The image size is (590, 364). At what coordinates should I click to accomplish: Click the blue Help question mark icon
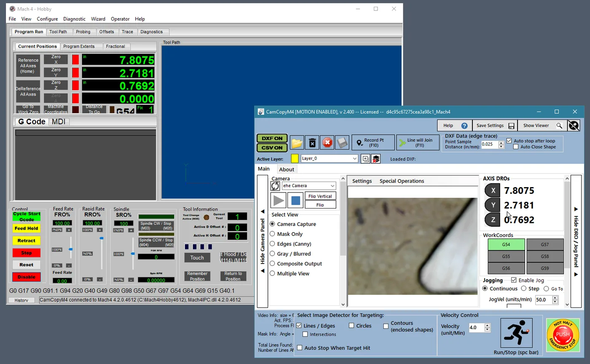(x=464, y=126)
